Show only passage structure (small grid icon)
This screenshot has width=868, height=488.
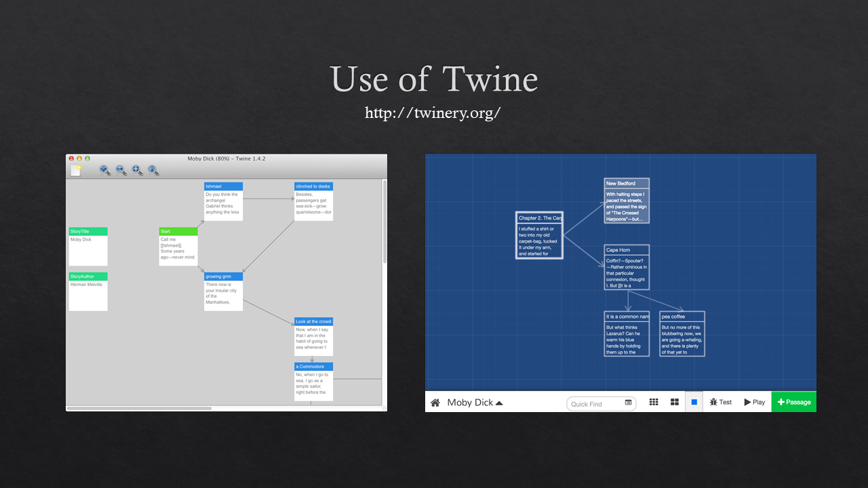pos(654,402)
